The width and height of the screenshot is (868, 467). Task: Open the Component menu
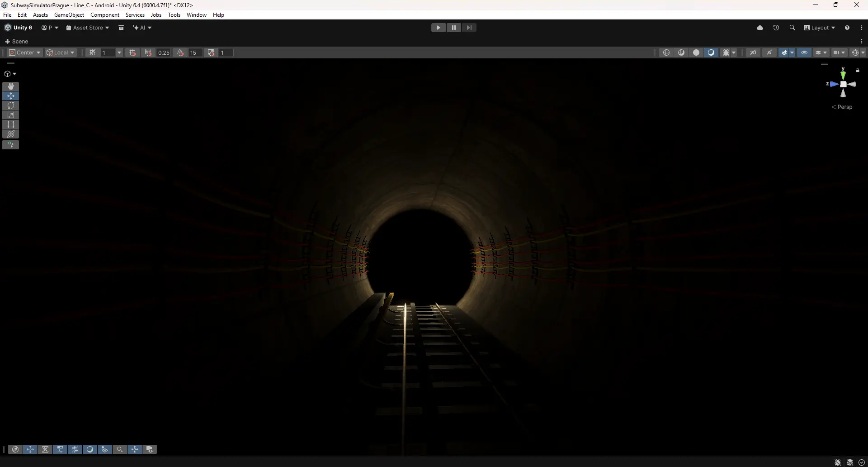(x=105, y=15)
